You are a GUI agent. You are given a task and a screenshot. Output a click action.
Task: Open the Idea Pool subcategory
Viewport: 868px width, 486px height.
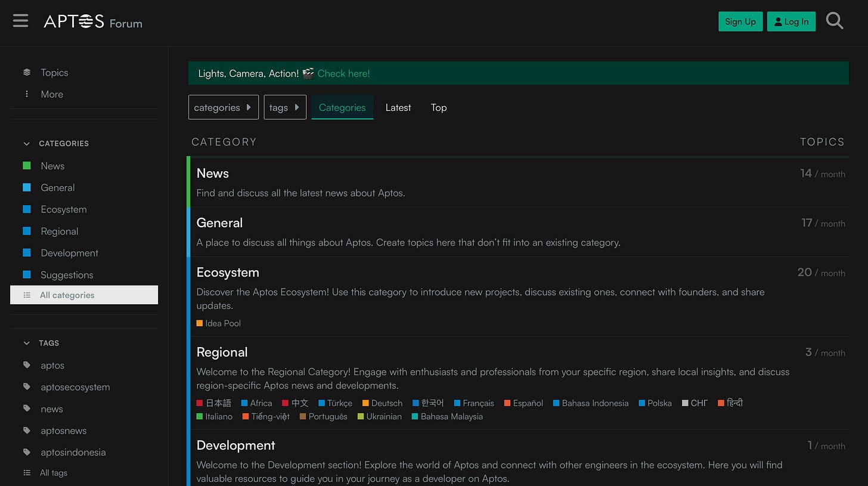click(219, 323)
